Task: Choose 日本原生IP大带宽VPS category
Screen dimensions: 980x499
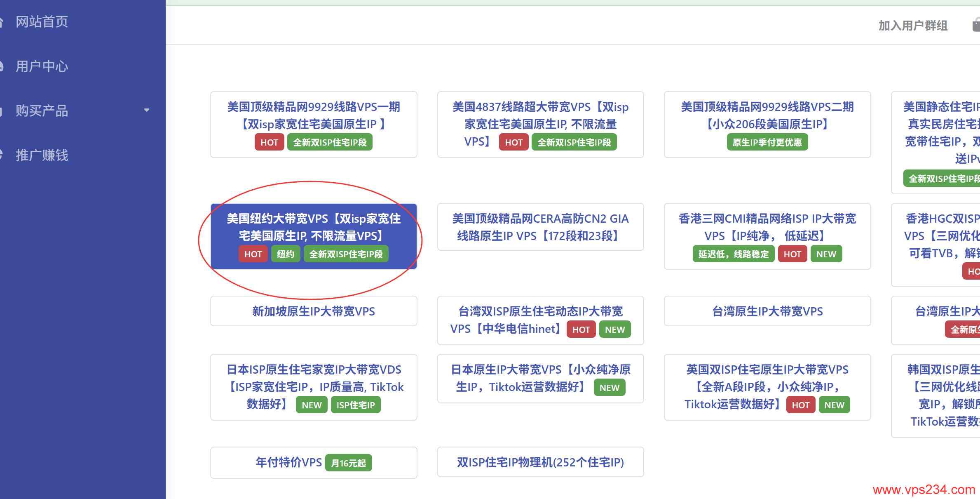Action: 540,379
